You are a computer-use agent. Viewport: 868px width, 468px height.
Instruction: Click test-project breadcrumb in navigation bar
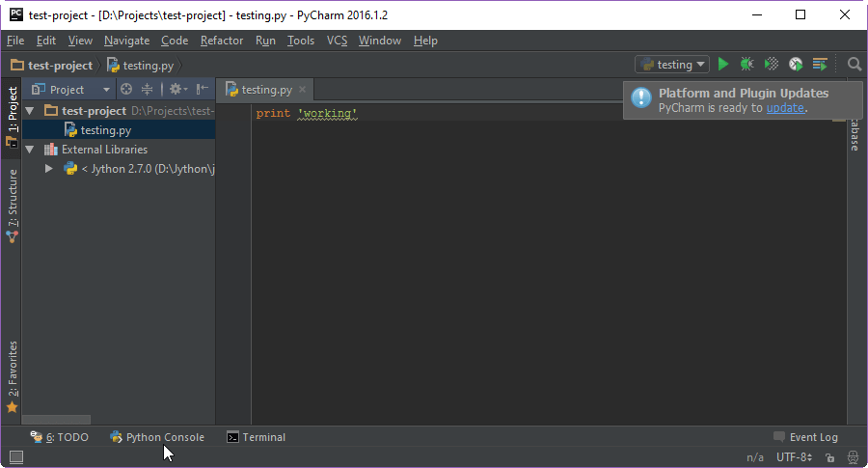pos(51,66)
